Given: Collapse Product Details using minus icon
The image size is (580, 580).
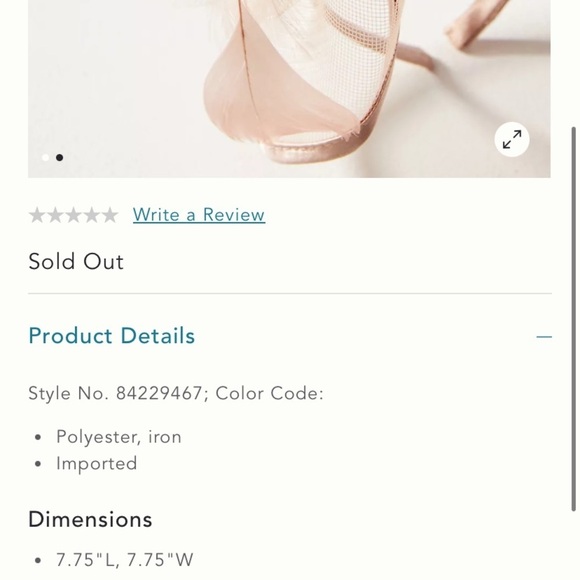Looking at the screenshot, I should pos(544,337).
